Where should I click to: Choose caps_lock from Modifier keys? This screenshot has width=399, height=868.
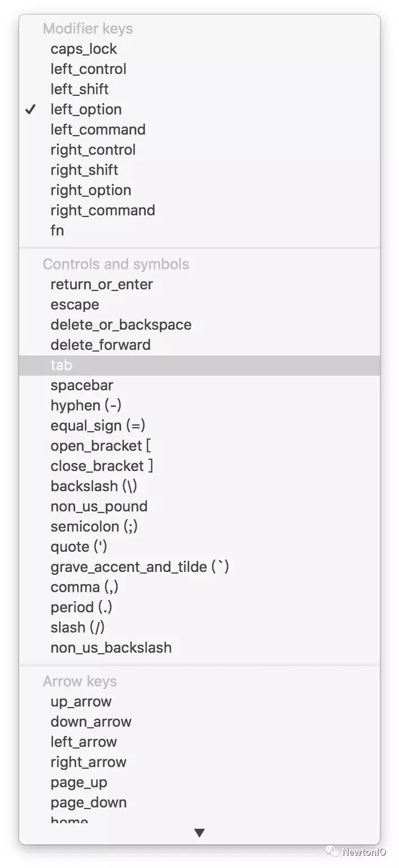pos(83,49)
